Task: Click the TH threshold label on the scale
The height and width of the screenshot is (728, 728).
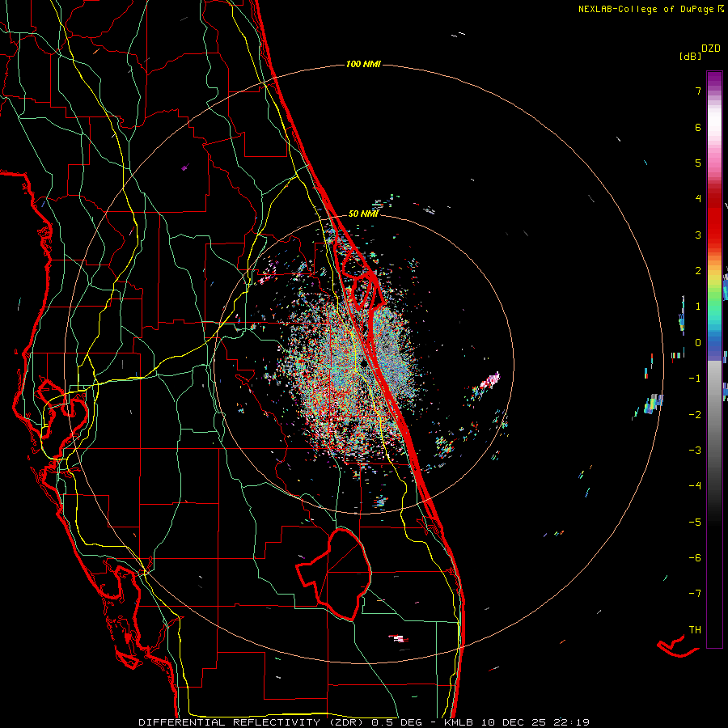Action: point(695,630)
